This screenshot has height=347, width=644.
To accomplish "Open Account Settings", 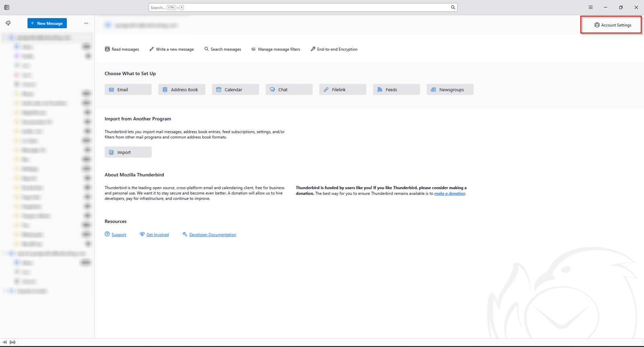I will pyautogui.click(x=613, y=25).
